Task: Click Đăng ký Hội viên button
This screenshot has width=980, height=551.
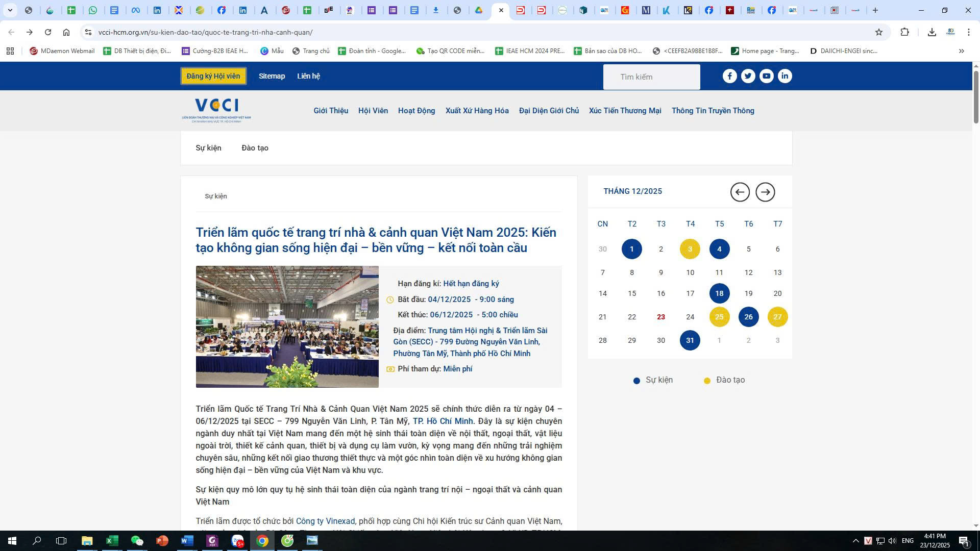Action: (x=213, y=76)
